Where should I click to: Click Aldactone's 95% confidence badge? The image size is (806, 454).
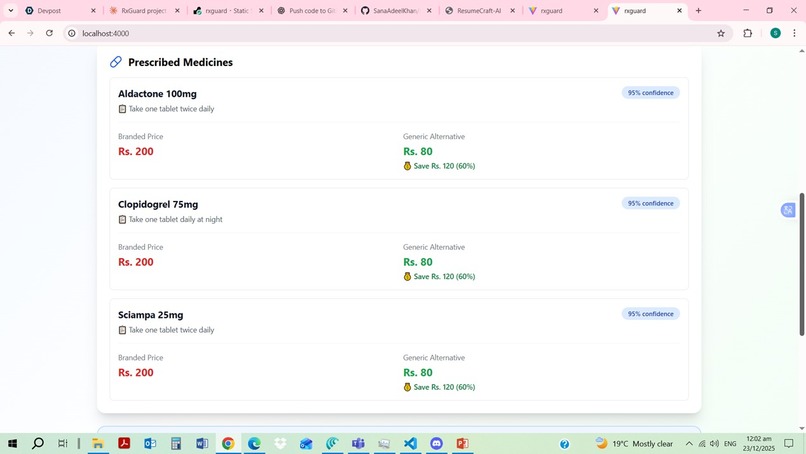click(650, 93)
